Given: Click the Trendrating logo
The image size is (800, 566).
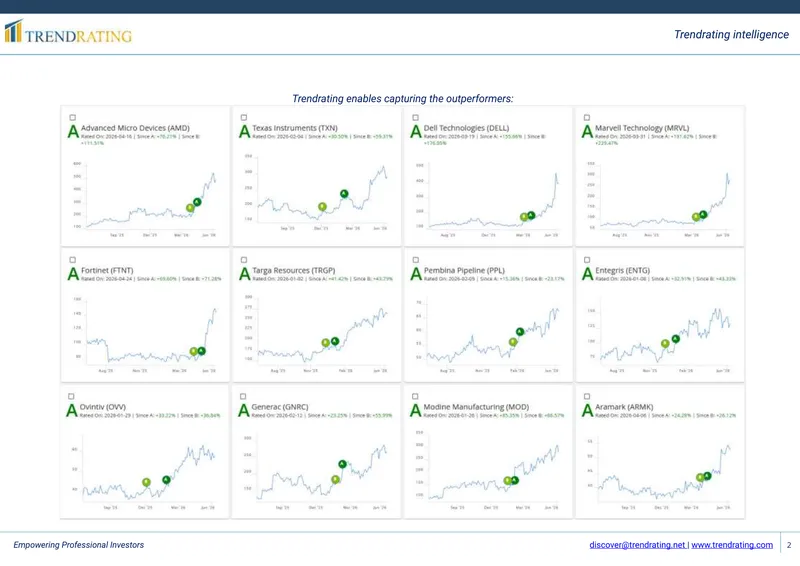Looking at the screenshot, I should 68,32.
